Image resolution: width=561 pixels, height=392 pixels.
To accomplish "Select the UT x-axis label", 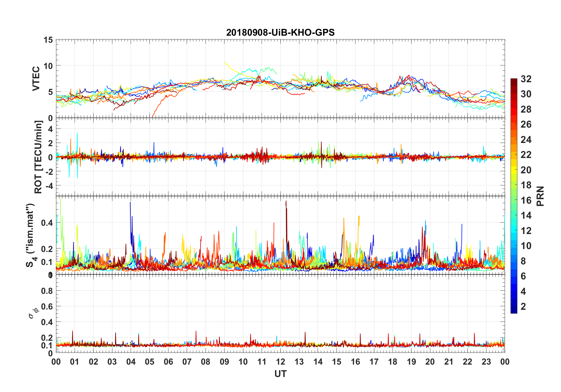I will point(280,374).
